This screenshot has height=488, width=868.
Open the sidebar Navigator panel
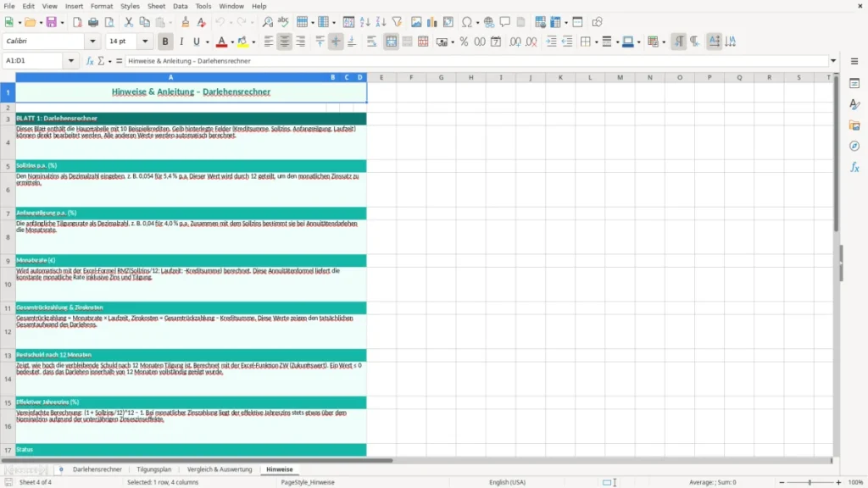(854, 146)
